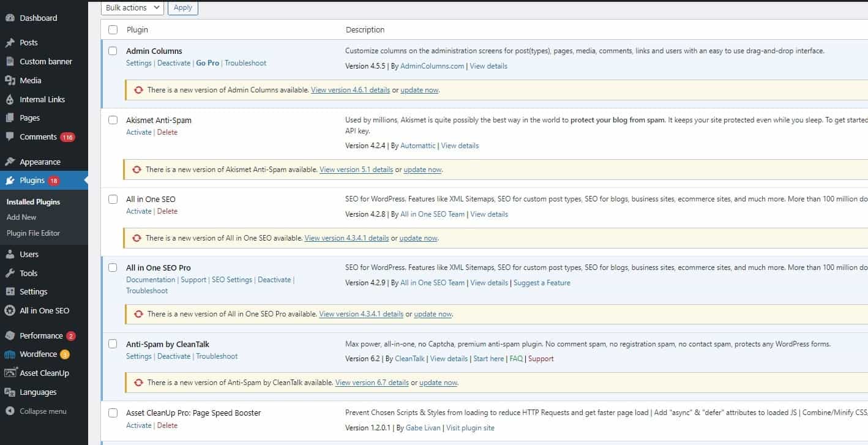Check the All in One SEO plugin checkbox
The height and width of the screenshot is (445, 868).
(113, 199)
